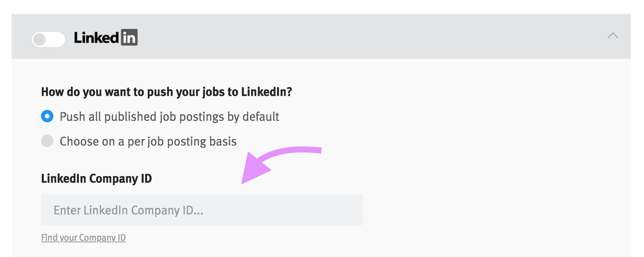Click the Enter LinkedIn Company ID field

201,209
